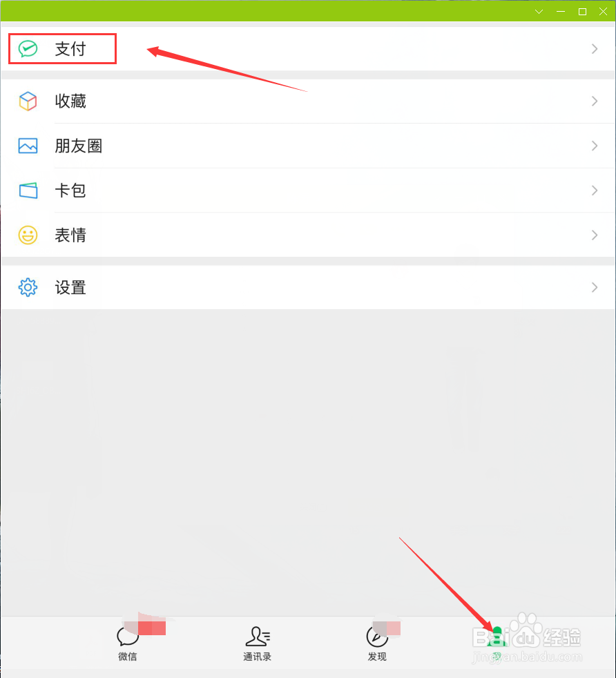
Task: Select the 通讯录 contacts icon
Action: 258,636
